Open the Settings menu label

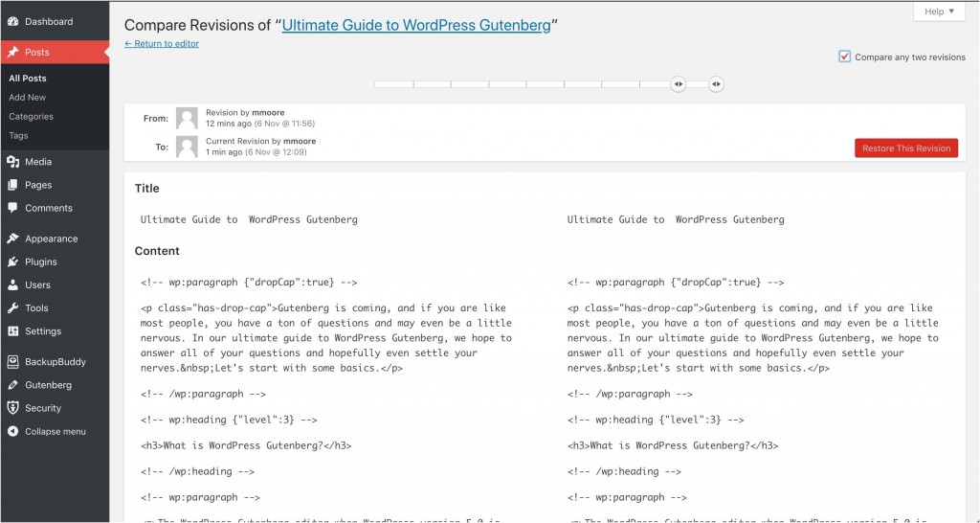(43, 330)
